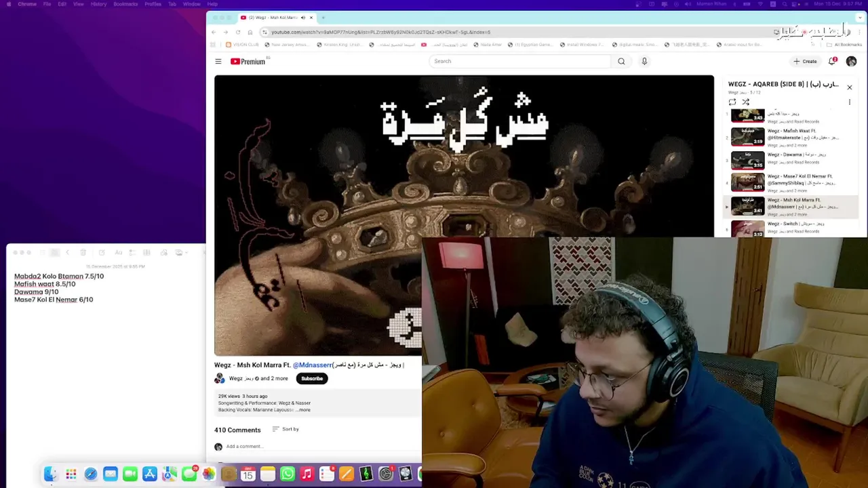
Task: Open Finder from the Dock
Action: (51, 474)
